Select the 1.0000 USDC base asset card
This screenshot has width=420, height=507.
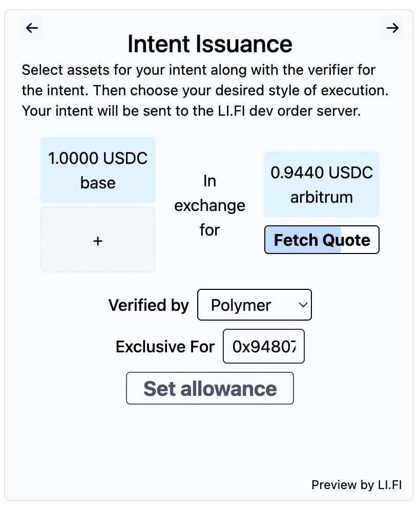97,170
